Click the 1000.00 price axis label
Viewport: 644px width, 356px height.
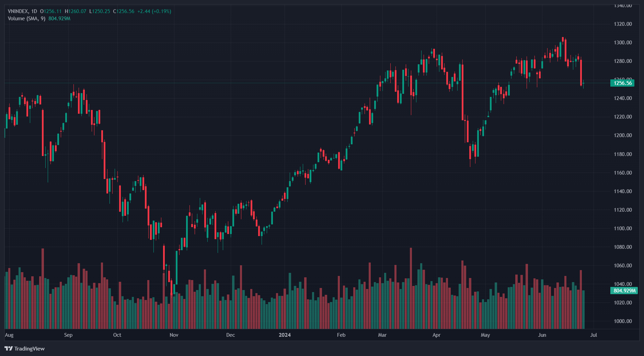pyautogui.click(x=623, y=321)
